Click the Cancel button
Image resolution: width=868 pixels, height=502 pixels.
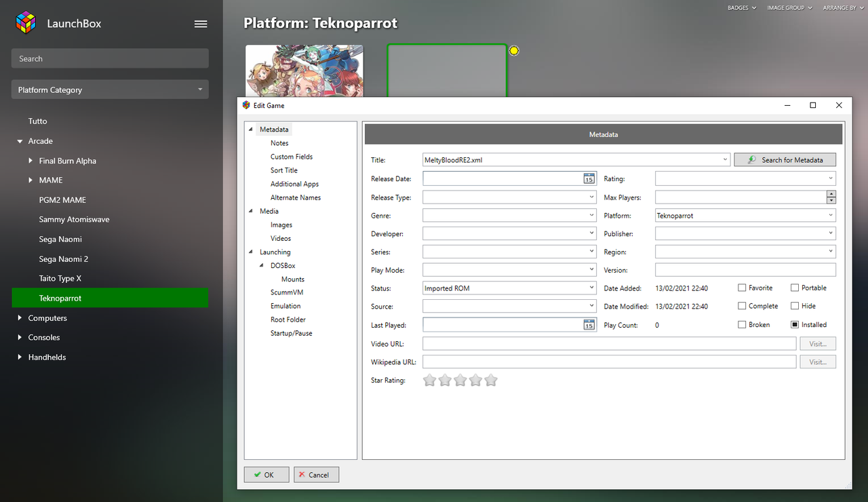coord(317,475)
